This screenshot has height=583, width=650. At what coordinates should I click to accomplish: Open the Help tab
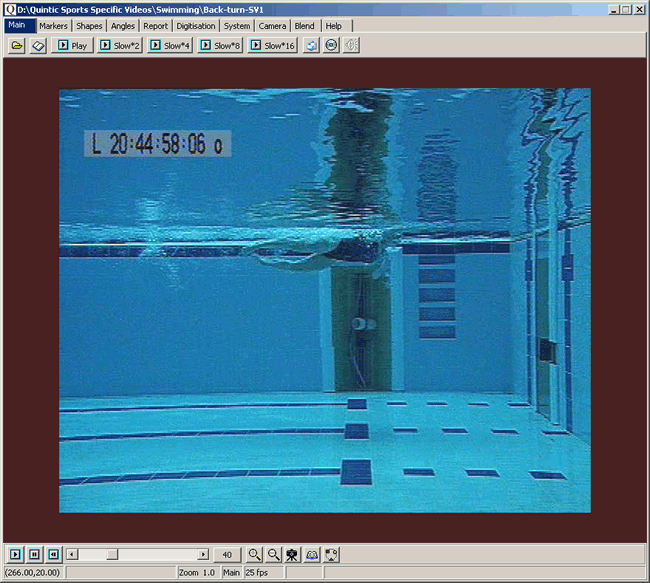point(334,26)
